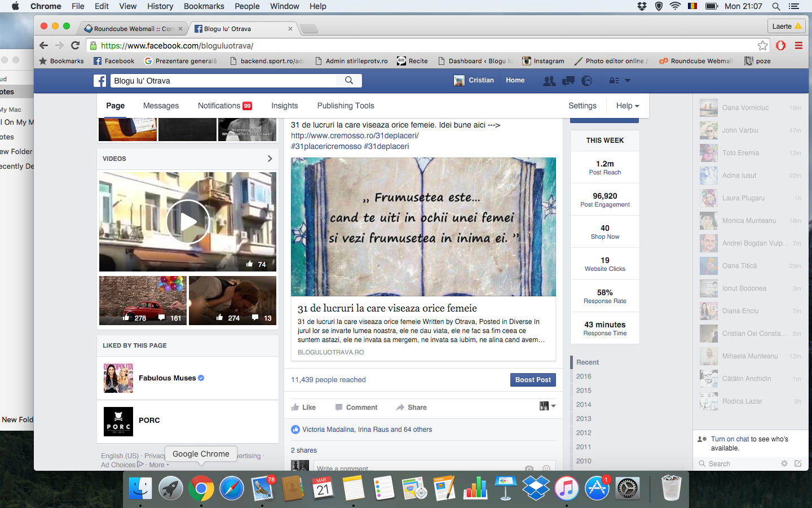Jump to 2014 in the timeline
The width and height of the screenshot is (812, 508).
tap(584, 405)
